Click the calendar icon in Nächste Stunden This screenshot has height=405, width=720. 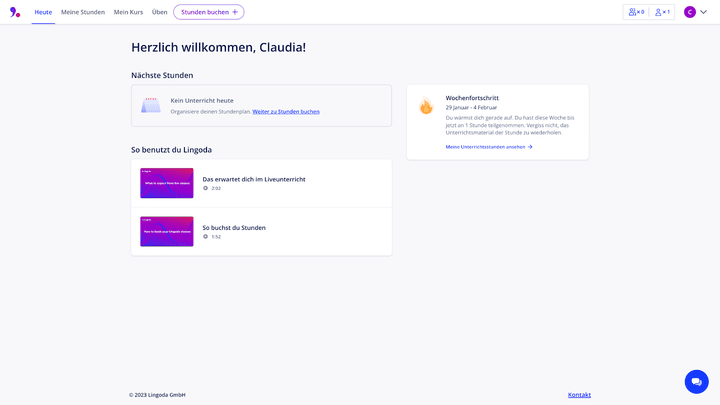tap(151, 105)
